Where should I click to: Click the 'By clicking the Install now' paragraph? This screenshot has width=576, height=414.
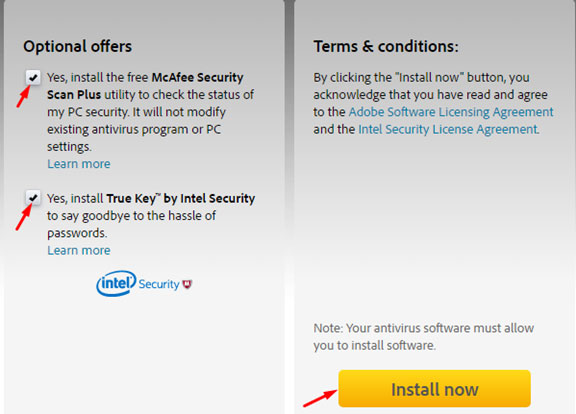point(433,103)
